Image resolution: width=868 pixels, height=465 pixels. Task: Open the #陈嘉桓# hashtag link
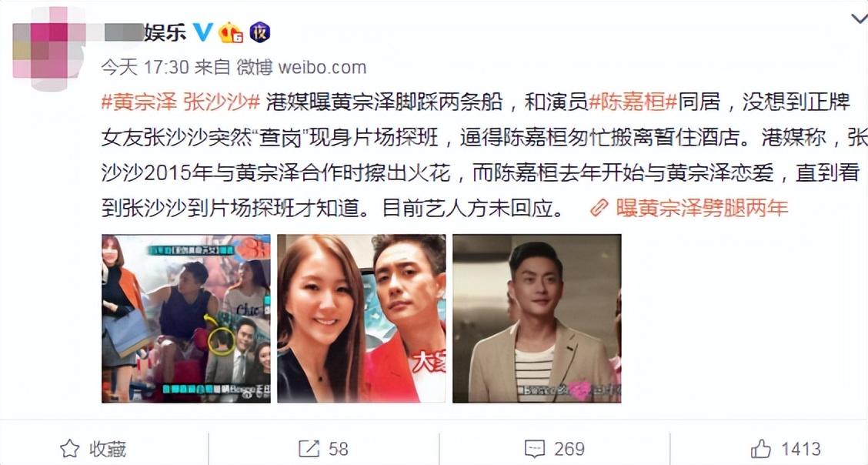tap(633, 102)
